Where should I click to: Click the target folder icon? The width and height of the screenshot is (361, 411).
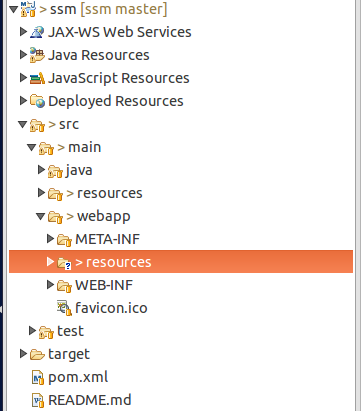(x=37, y=354)
